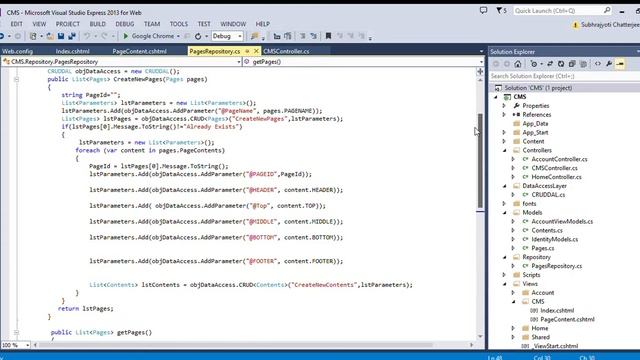Click Sync with Active Document icon

[x=550, y=64]
